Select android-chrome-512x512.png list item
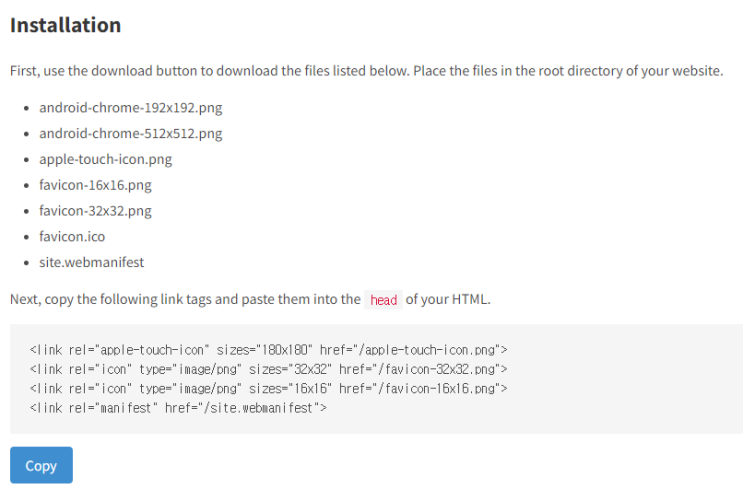Screen dimensions: 743x501 pos(131,134)
